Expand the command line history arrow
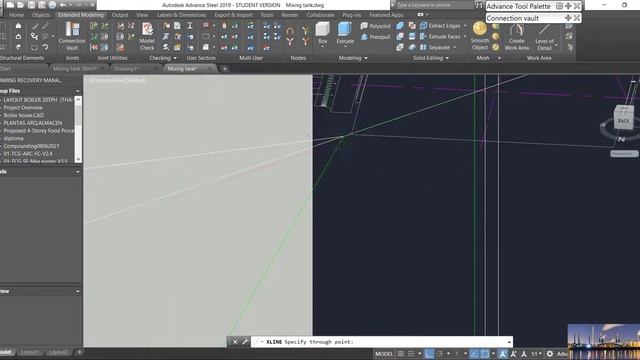640x360 pixels. pyautogui.click(x=509, y=342)
